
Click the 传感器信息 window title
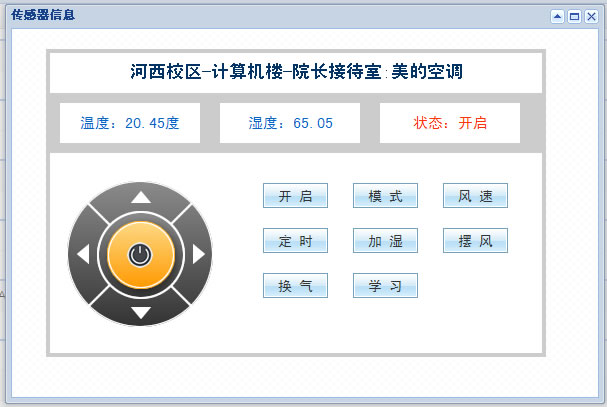pos(43,15)
